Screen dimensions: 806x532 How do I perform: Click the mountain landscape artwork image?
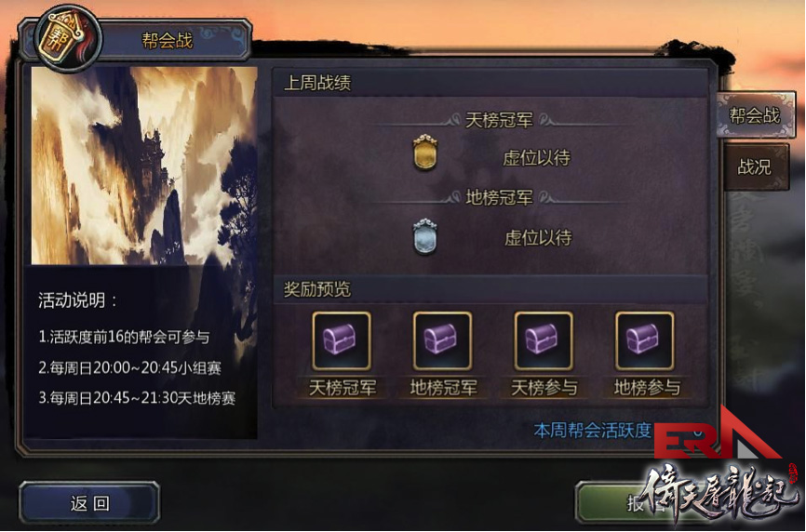coord(144,166)
